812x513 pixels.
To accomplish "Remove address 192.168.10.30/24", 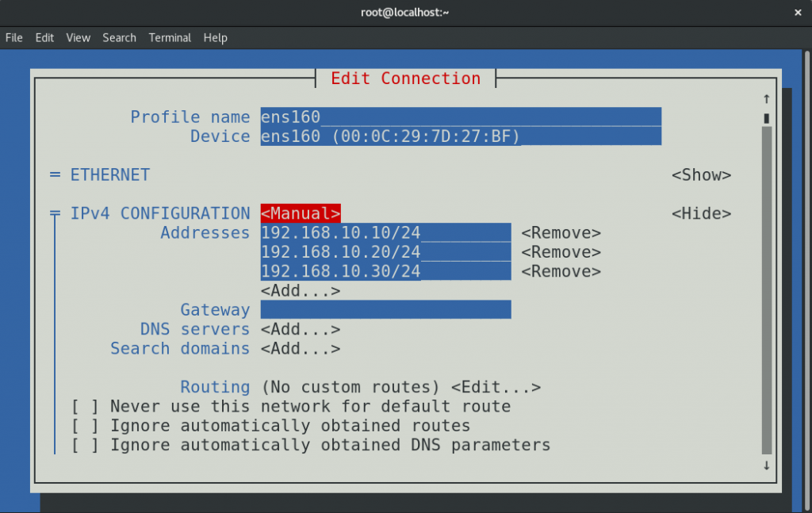I will (x=561, y=271).
